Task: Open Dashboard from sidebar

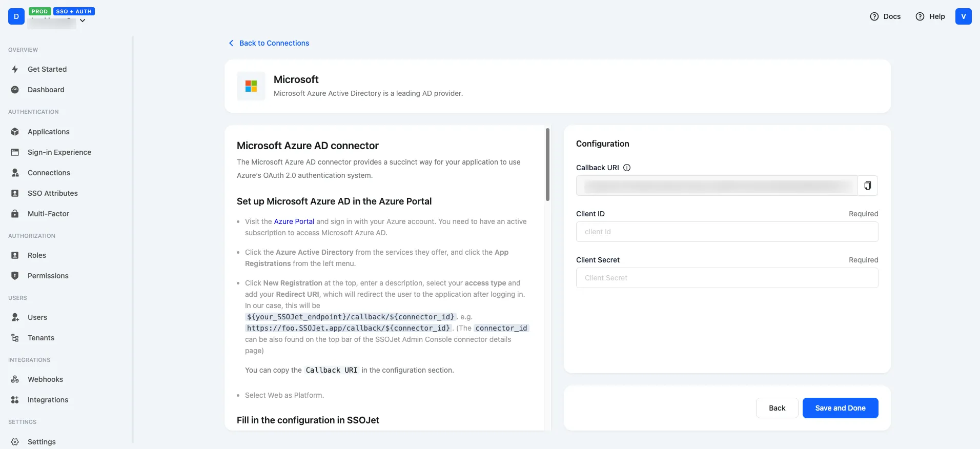Action: point(46,90)
